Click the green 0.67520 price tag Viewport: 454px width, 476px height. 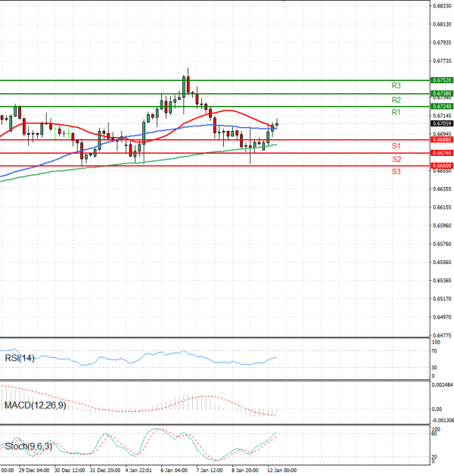coord(442,79)
